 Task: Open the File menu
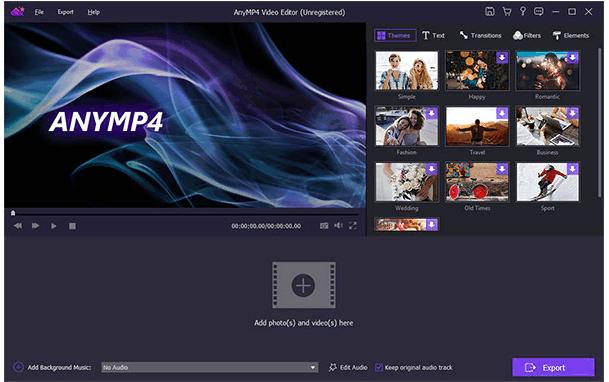coord(39,12)
